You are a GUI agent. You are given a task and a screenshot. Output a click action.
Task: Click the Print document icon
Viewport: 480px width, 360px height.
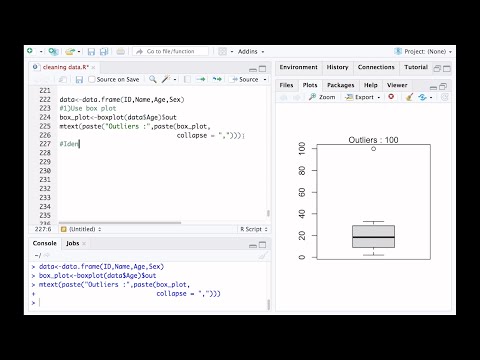tap(121, 51)
